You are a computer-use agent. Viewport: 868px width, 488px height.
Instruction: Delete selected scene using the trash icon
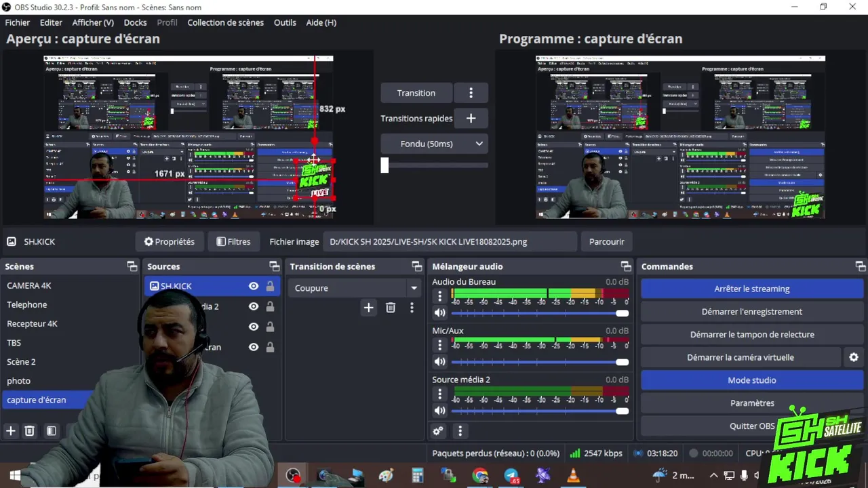pos(30,431)
